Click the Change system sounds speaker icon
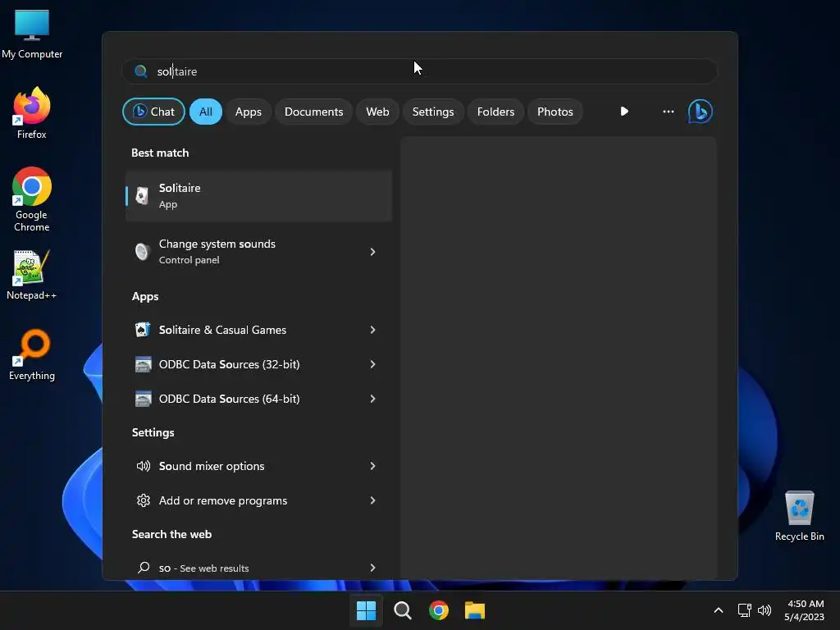 [x=143, y=251]
